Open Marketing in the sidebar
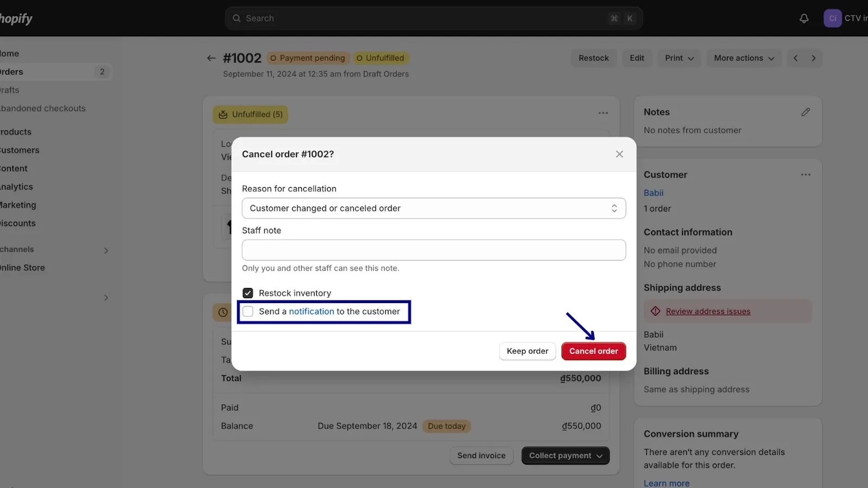Image resolution: width=868 pixels, height=488 pixels. click(x=18, y=205)
